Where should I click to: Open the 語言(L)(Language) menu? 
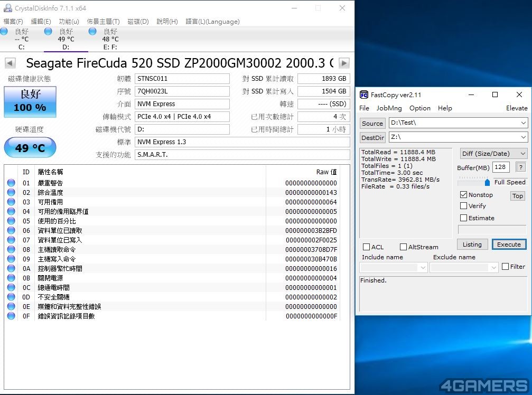click(x=213, y=21)
